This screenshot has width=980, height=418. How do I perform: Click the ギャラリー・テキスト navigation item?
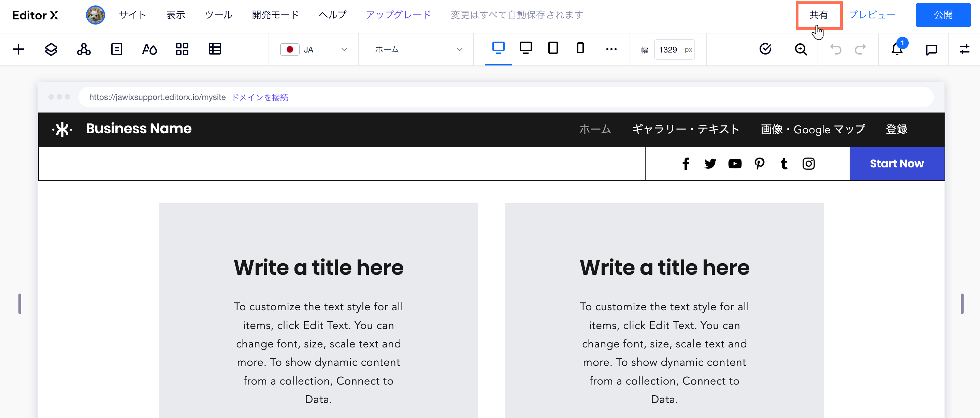point(686,130)
